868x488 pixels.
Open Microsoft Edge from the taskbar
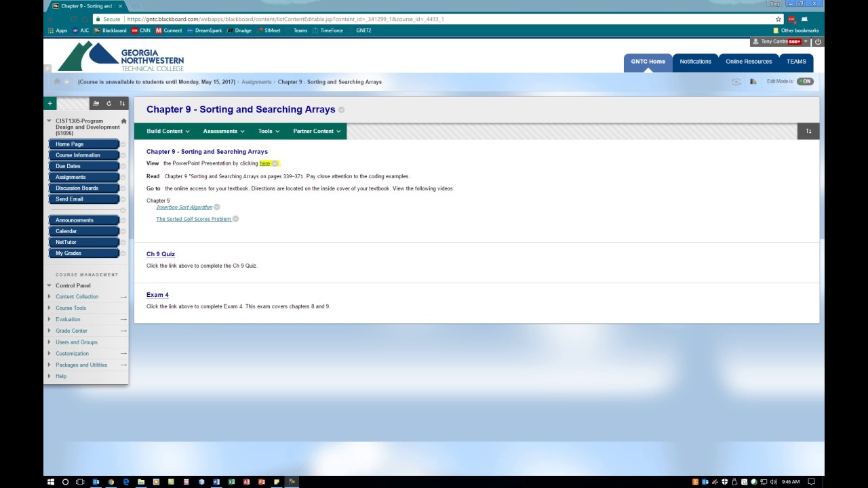(x=125, y=482)
